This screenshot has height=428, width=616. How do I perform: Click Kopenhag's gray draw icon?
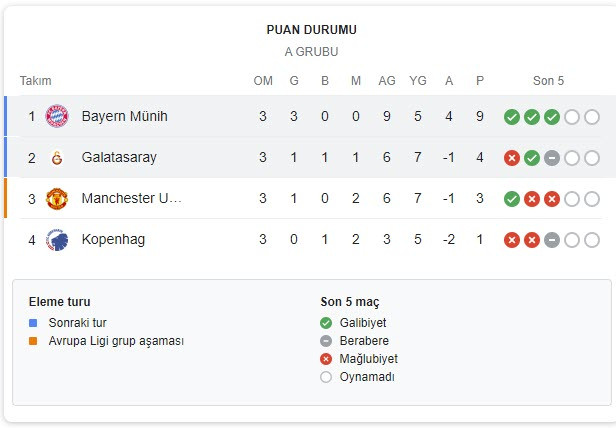coord(552,240)
